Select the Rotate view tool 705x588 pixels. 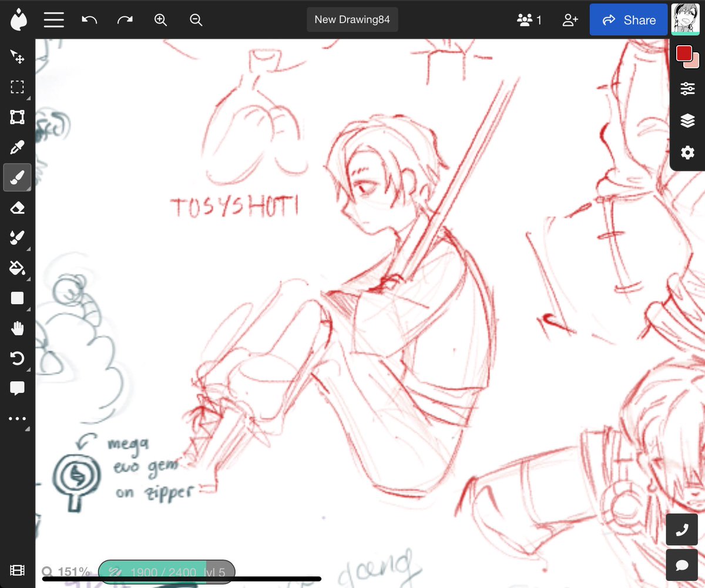click(x=18, y=358)
